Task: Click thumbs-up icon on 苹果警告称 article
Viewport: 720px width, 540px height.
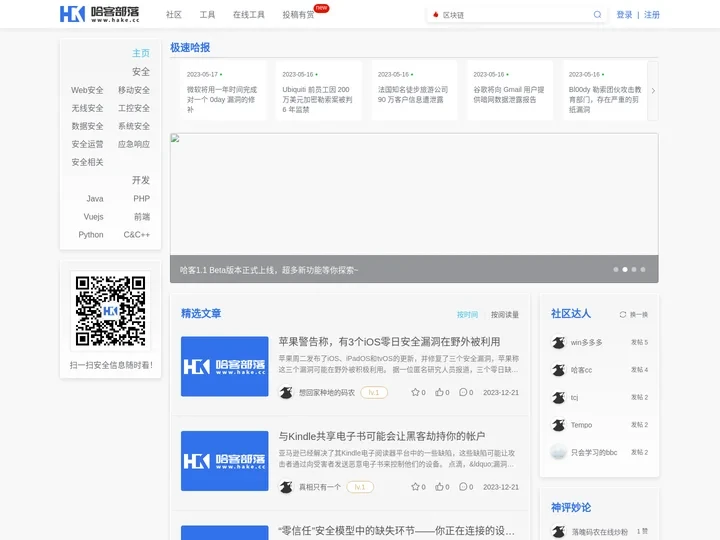Action: pyautogui.click(x=439, y=392)
